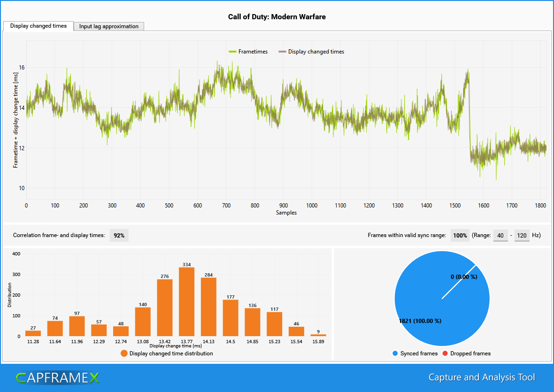Edit the lower sync range value 40
The height and width of the screenshot is (392, 554).
(500, 235)
